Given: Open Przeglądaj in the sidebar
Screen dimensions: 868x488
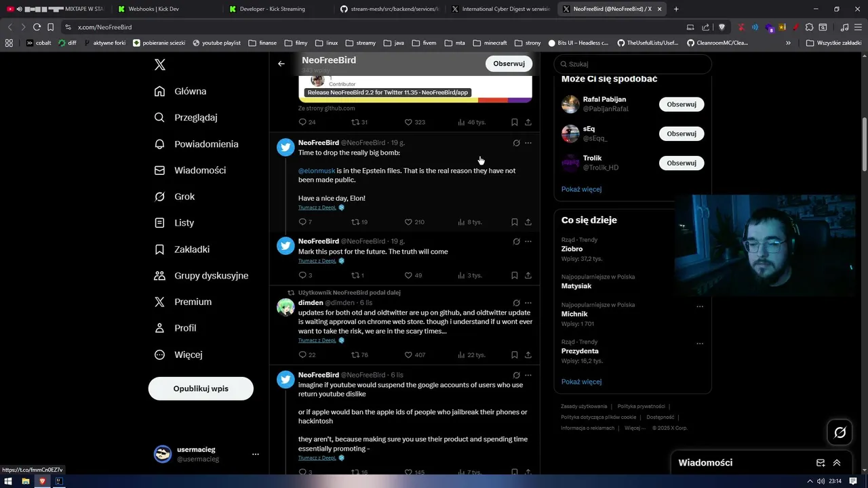Looking at the screenshot, I should tap(186, 117).
